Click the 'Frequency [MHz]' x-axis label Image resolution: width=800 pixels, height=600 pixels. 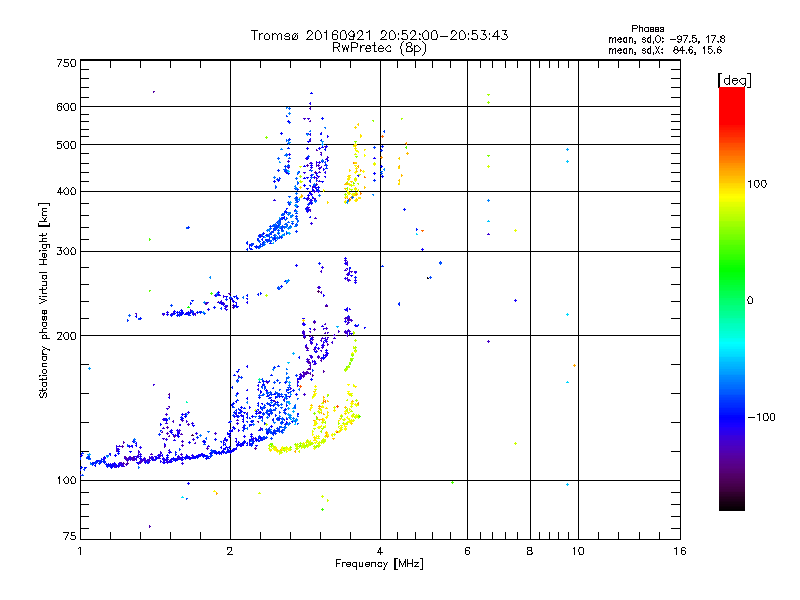[379, 564]
